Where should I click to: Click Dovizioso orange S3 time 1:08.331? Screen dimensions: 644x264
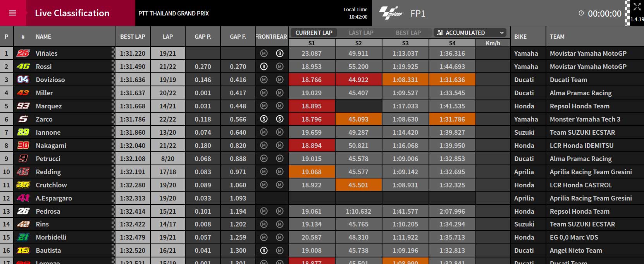405,80
